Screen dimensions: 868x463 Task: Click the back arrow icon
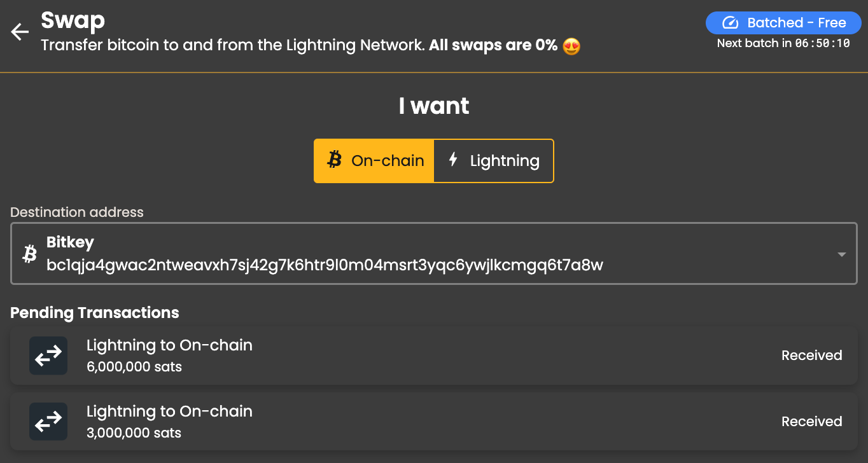20,32
